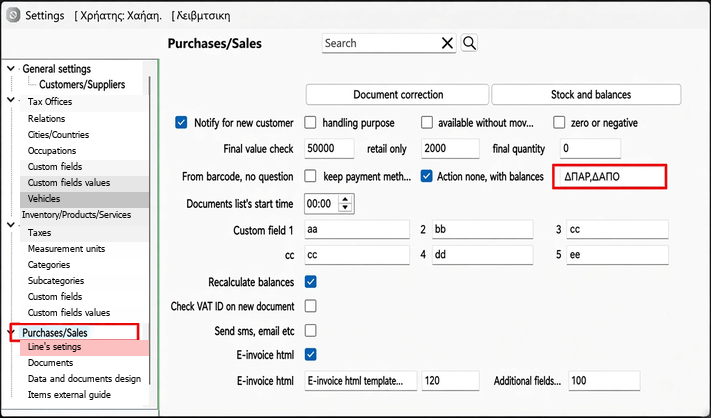This screenshot has height=418, width=711.
Task: Clear the search box with X
Action: [447, 43]
